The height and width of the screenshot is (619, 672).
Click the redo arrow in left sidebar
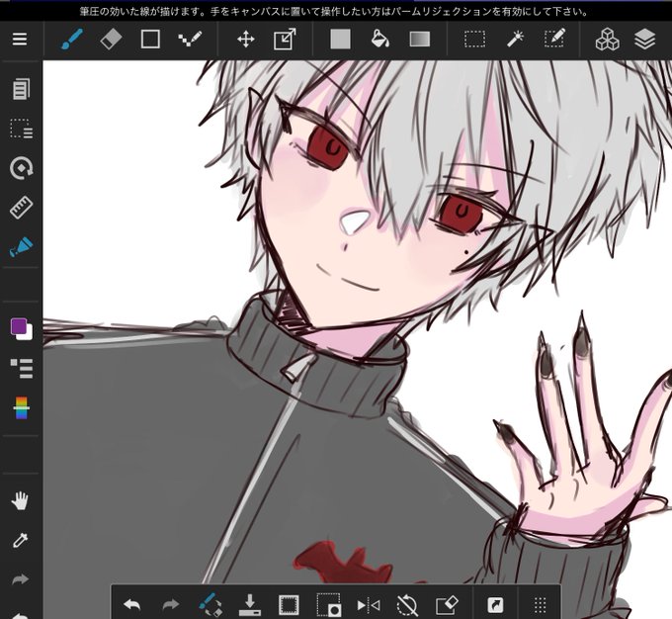click(20, 580)
